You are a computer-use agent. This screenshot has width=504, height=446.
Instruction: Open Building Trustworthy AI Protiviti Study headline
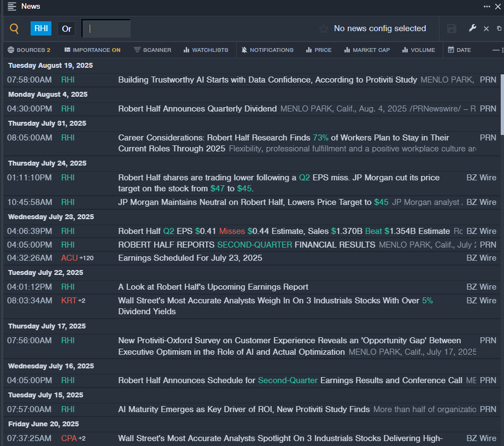(x=267, y=80)
